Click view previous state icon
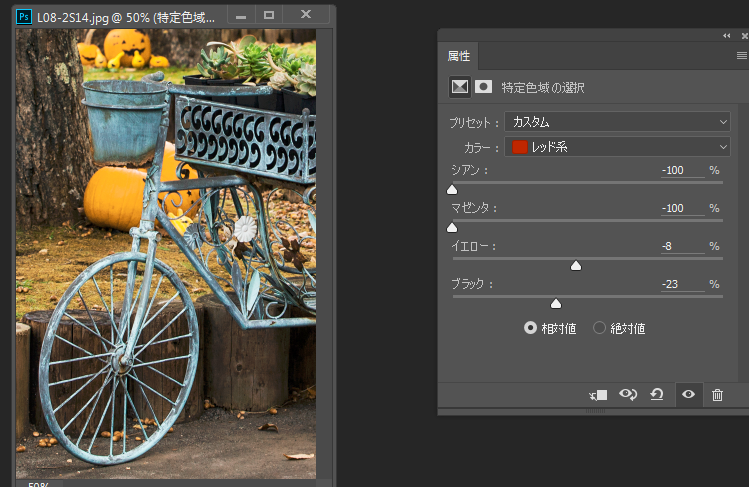The height and width of the screenshot is (487, 749). pos(628,394)
